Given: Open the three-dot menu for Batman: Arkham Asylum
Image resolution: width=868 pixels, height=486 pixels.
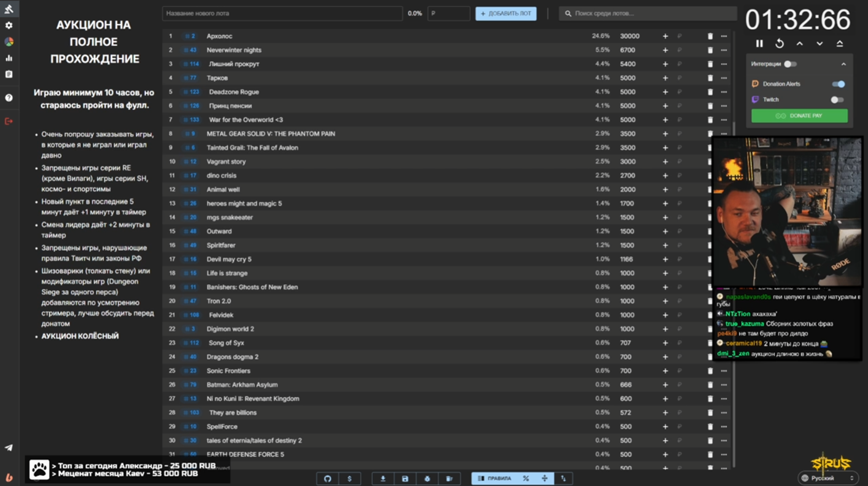Looking at the screenshot, I should point(724,385).
